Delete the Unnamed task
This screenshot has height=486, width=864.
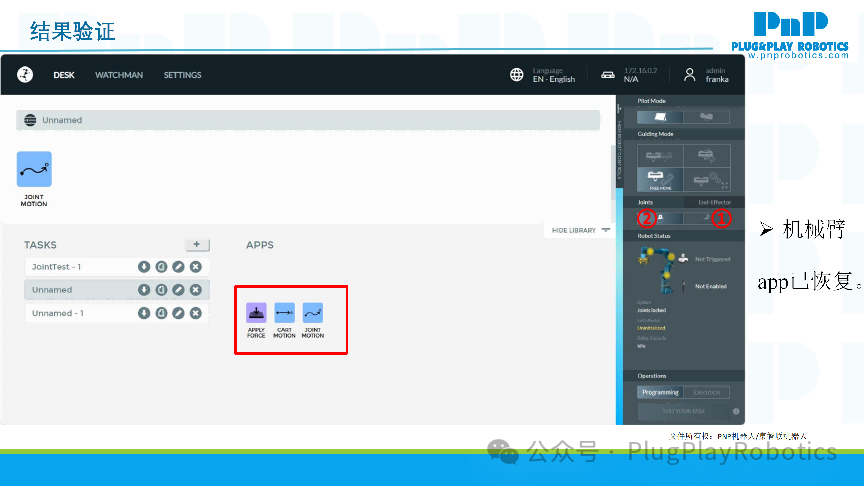[x=196, y=290]
